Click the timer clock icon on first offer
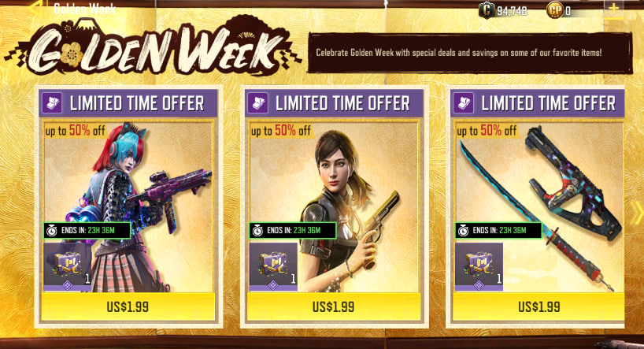The width and height of the screenshot is (644, 349). tap(52, 231)
